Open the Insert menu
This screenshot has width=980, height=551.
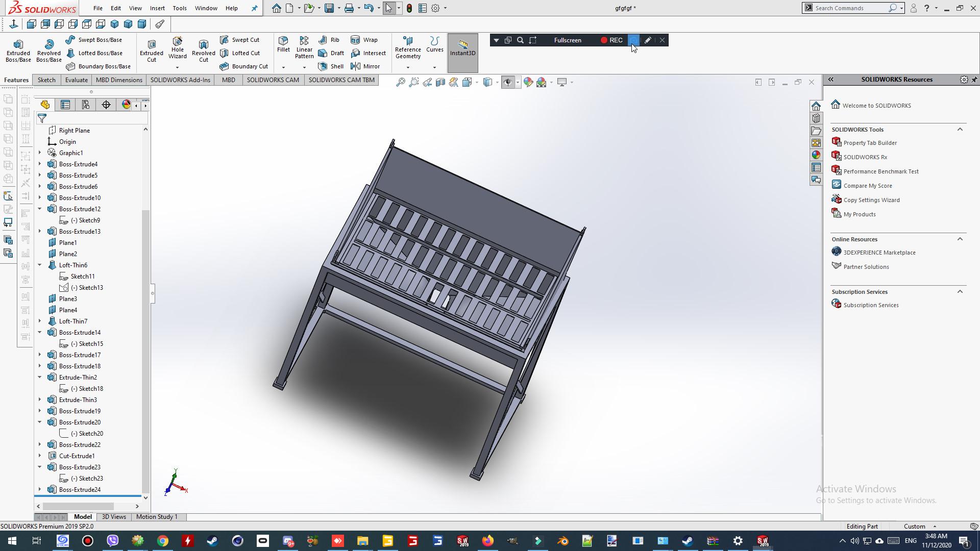tap(157, 8)
